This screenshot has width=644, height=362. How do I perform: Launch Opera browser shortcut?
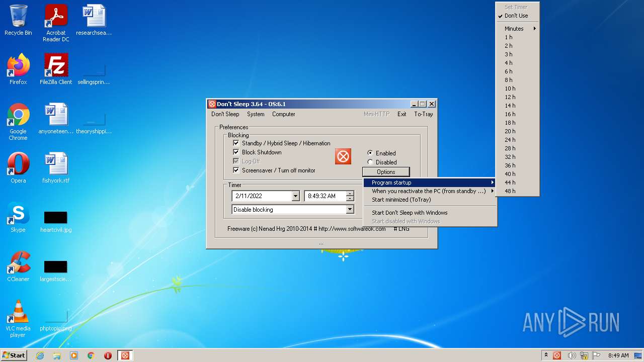[x=18, y=168]
